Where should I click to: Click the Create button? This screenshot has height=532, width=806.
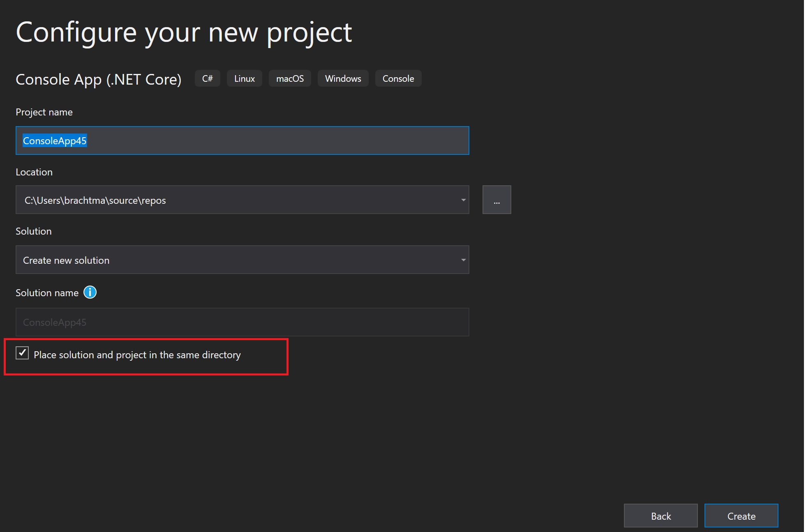click(x=741, y=516)
